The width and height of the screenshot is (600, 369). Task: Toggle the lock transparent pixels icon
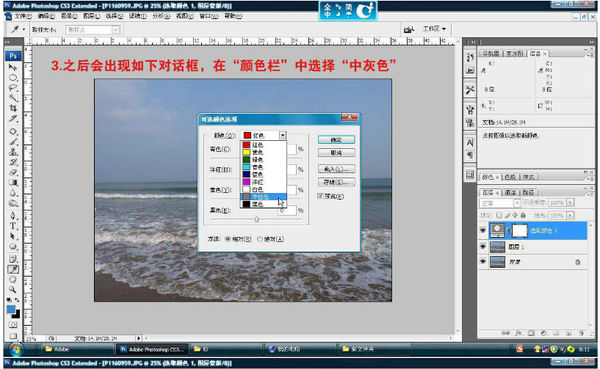[499, 215]
